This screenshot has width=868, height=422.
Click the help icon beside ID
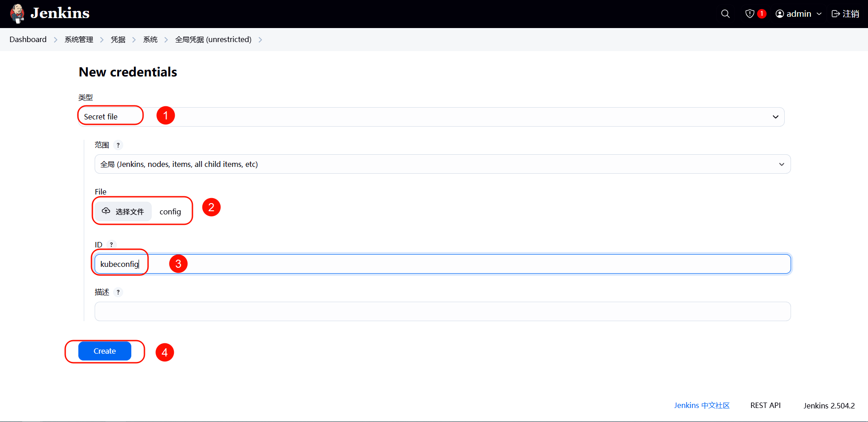pyautogui.click(x=111, y=245)
